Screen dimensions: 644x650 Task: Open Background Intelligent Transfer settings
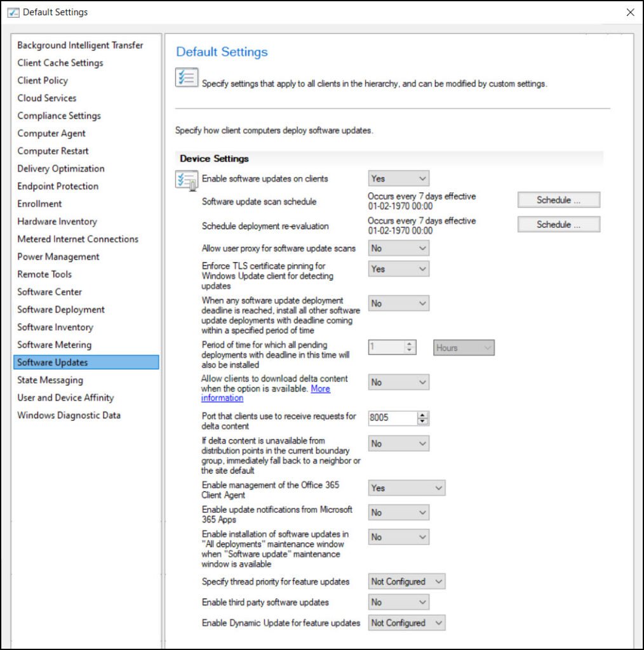pos(80,45)
